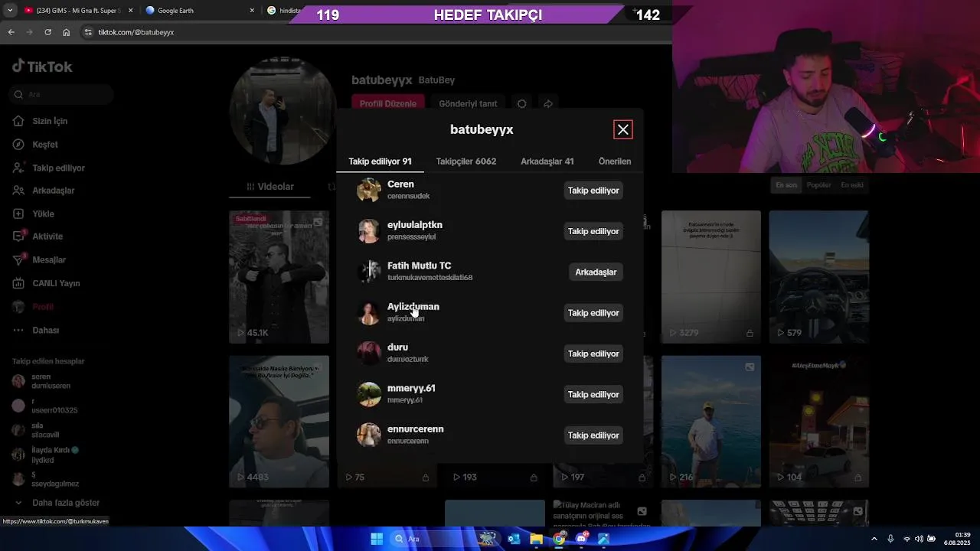Open the video thumbnail with 4483 views
Image resolution: width=980 pixels, height=551 pixels.
point(279,422)
